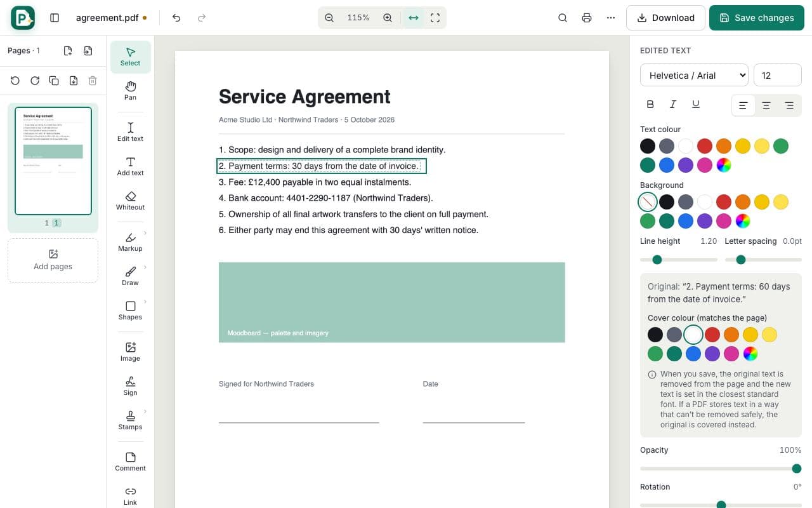Rotate page clockwise in Pages panel

coord(35,81)
